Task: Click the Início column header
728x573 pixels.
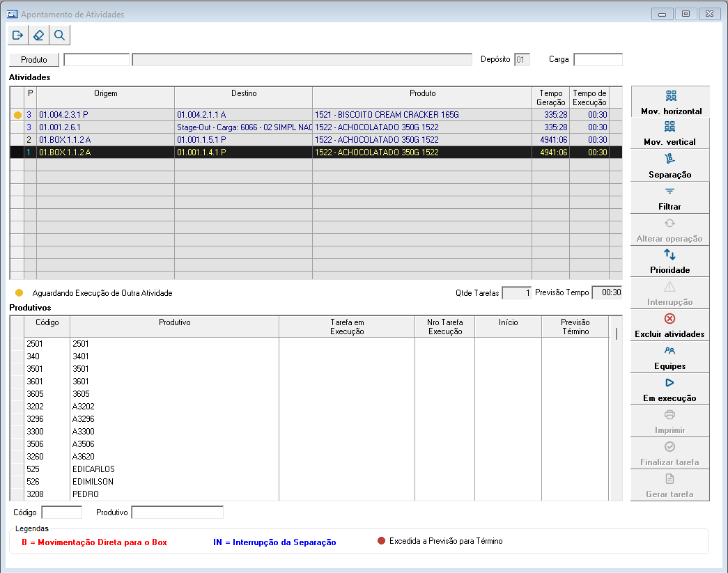Action: point(508,327)
